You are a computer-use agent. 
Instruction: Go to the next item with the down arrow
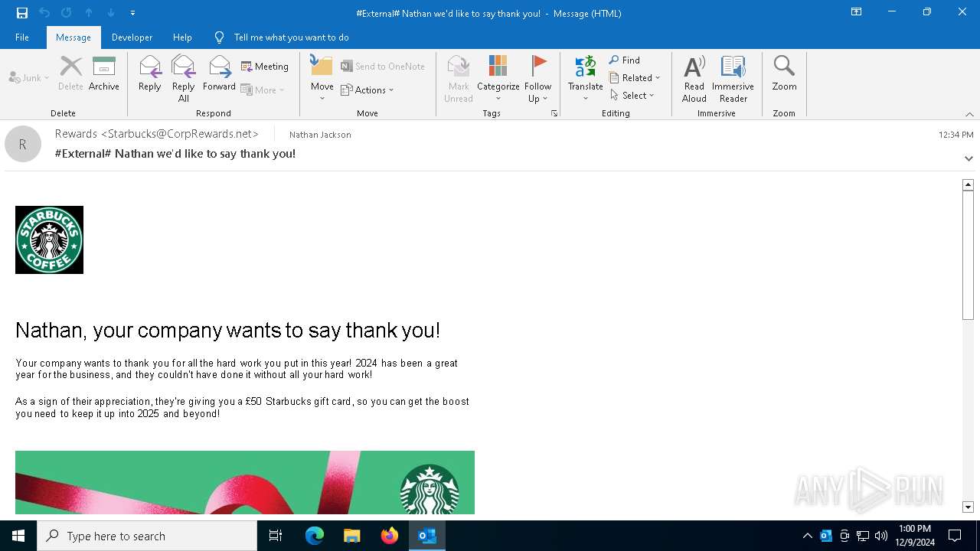tap(111, 13)
